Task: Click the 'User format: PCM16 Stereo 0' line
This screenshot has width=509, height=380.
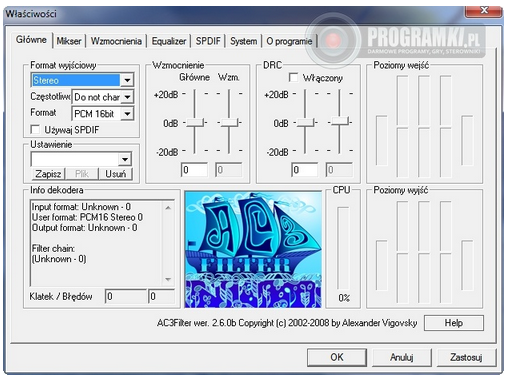Action: [87, 217]
